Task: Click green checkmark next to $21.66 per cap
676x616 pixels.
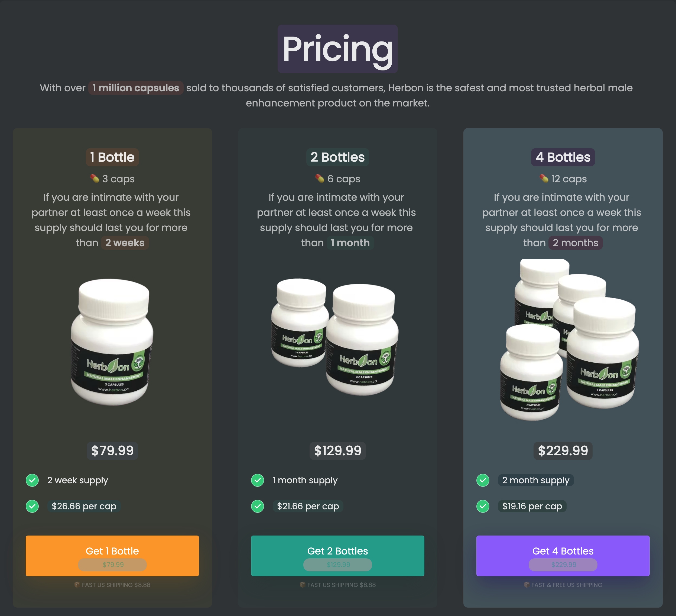Action: (258, 506)
